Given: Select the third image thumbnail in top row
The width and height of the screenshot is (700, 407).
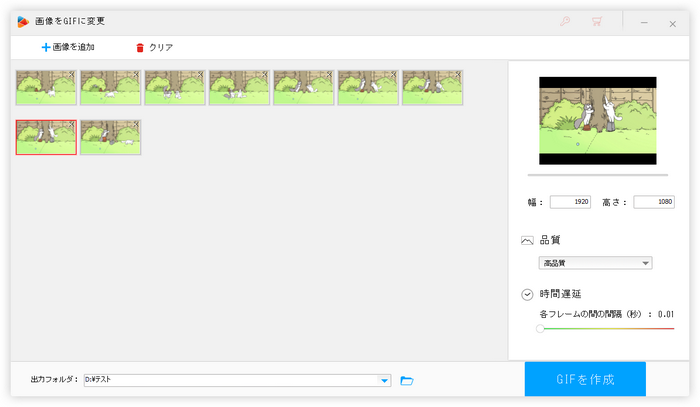Looking at the screenshot, I should 175,87.
